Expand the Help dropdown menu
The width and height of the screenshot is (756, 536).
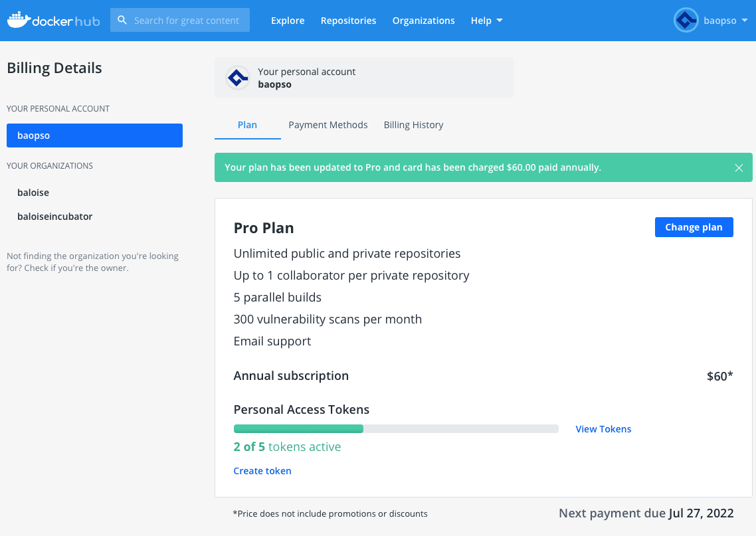click(x=486, y=20)
